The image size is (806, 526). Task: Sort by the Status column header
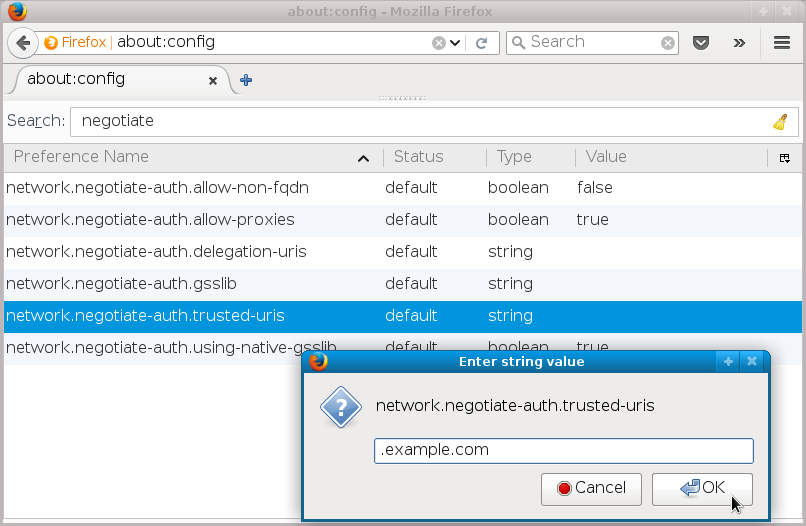coord(435,157)
